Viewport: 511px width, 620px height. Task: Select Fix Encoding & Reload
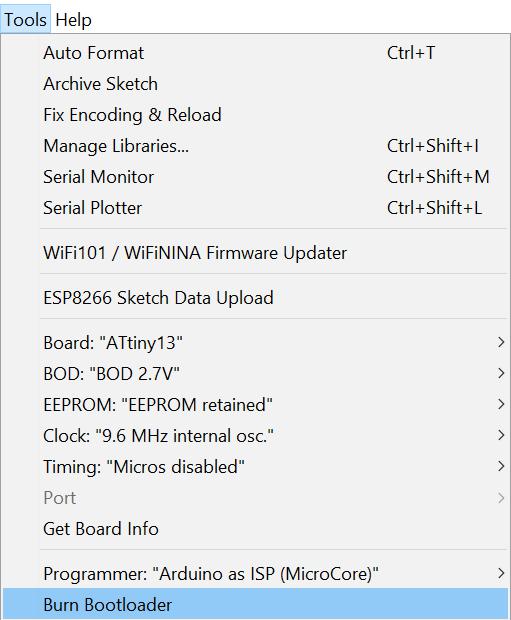click(x=256, y=115)
